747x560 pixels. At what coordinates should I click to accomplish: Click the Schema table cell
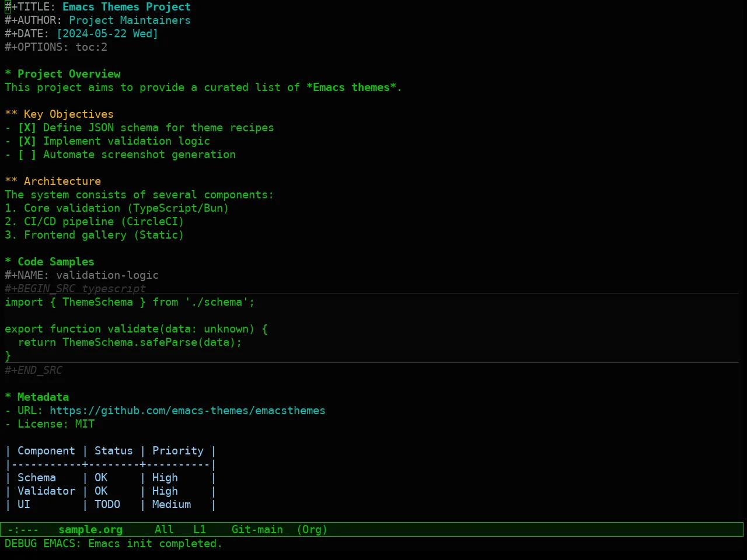37,478
